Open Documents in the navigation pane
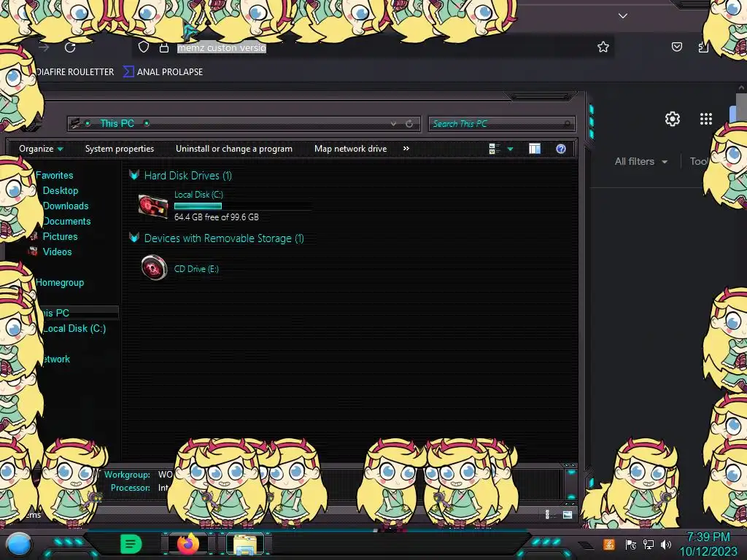The height and width of the screenshot is (560, 747). point(66,221)
